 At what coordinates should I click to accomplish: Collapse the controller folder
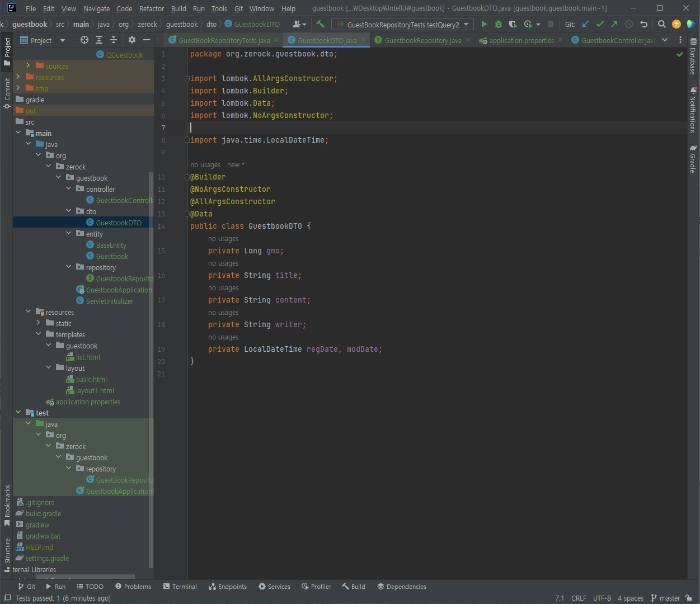tap(69, 188)
